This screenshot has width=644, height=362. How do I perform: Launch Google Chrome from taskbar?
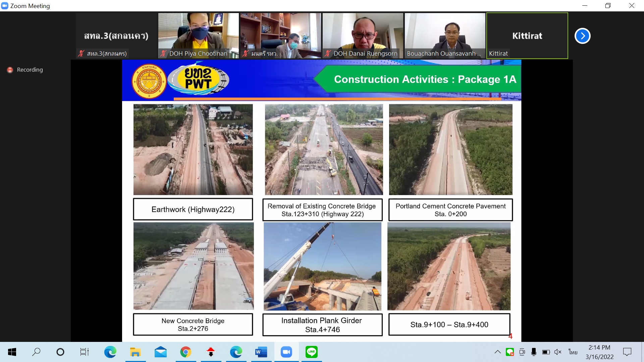coord(185,352)
